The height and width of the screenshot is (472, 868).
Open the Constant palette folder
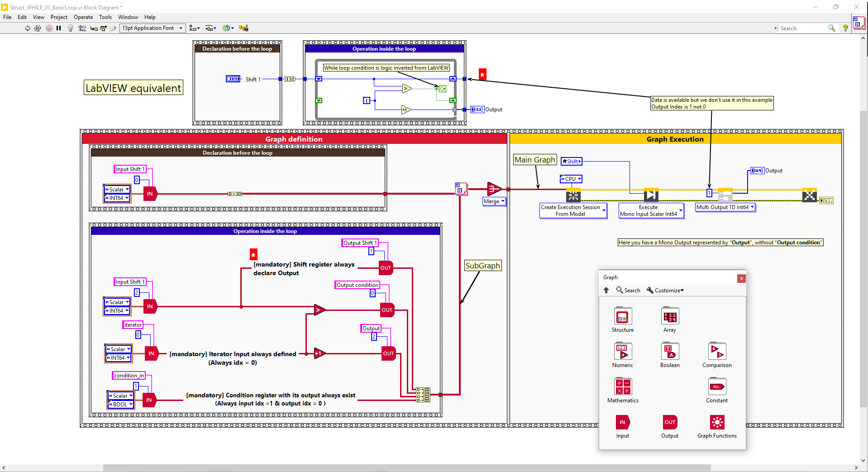pos(717,390)
